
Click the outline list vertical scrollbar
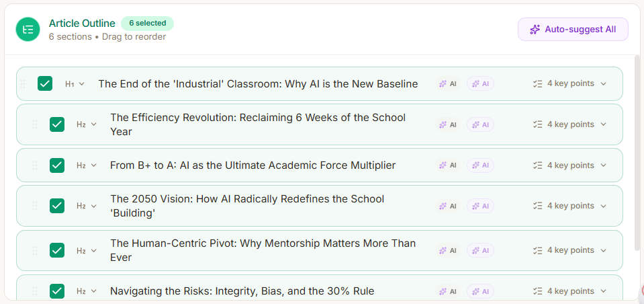coord(637,155)
